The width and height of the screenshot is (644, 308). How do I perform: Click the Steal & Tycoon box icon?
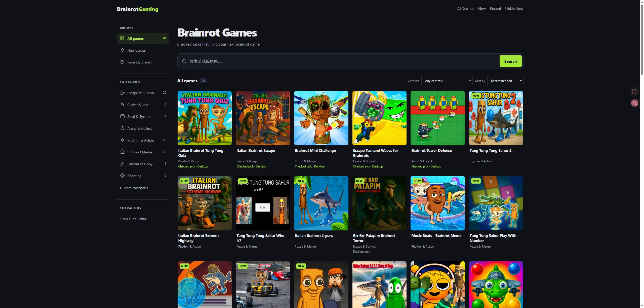pos(122,116)
